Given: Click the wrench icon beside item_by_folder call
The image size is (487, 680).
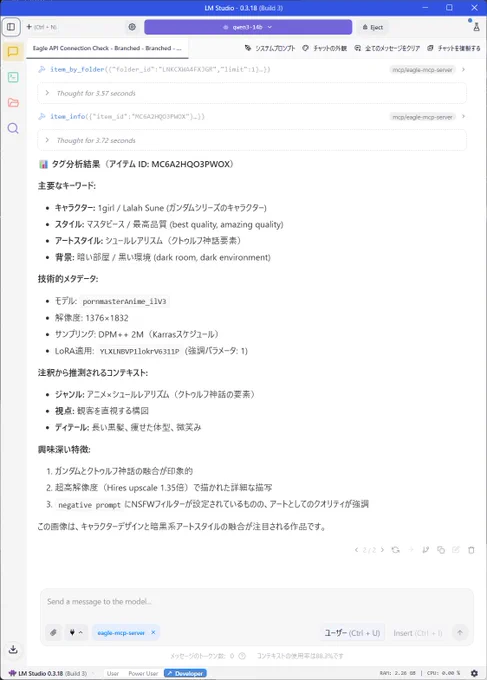Looking at the screenshot, I should (42, 69).
